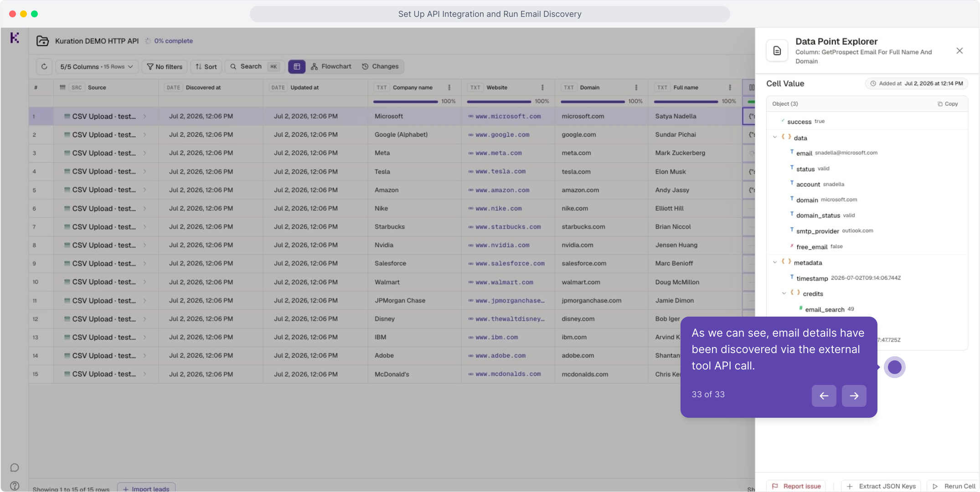Open the chat bubble icon in sidebar
Image resolution: width=980 pixels, height=492 pixels.
click(15, 468)
